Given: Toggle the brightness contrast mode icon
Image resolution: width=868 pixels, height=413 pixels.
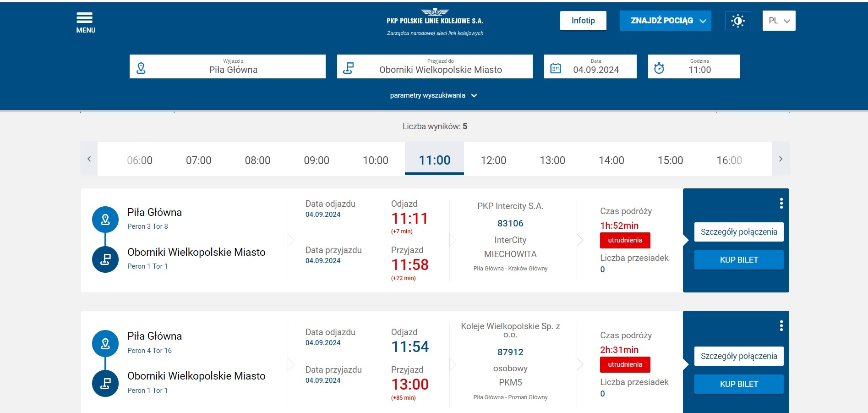Looking at the screenshot, I should [x=737, y=21].
